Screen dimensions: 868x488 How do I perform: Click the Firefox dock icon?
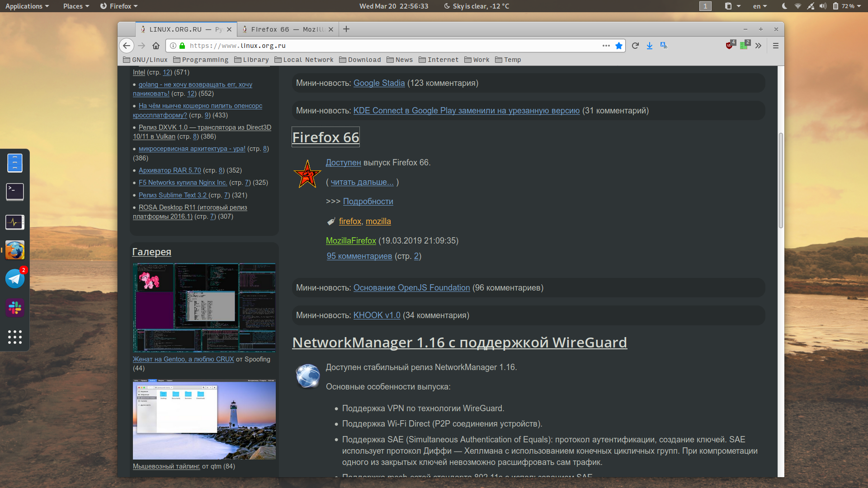15,250
